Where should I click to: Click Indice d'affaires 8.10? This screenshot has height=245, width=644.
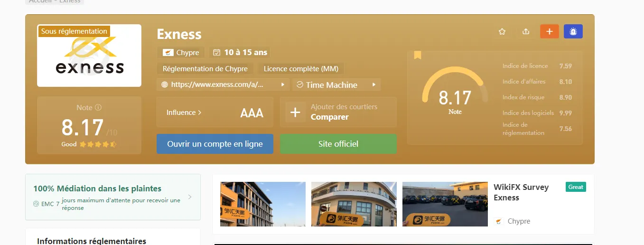click(537, 82)
